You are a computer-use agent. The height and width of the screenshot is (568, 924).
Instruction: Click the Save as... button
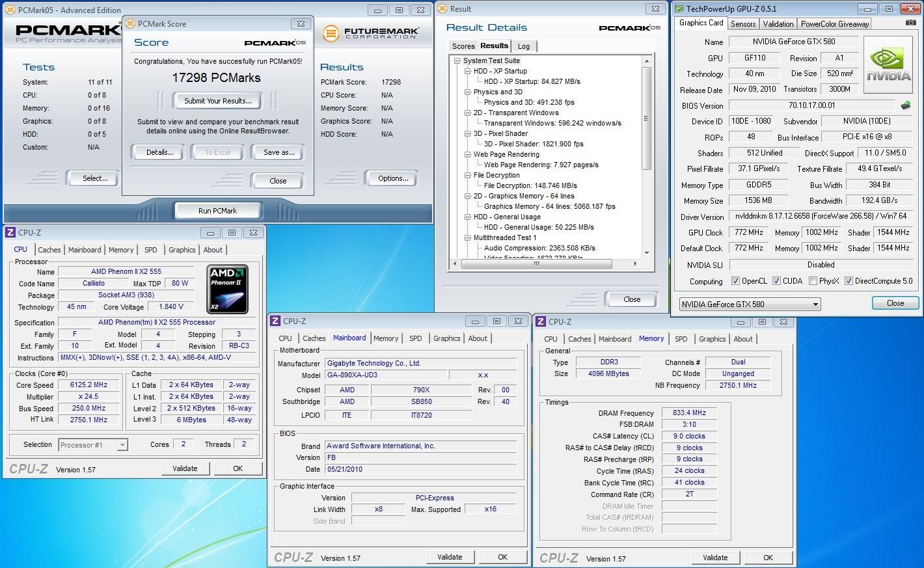point(279,152)
